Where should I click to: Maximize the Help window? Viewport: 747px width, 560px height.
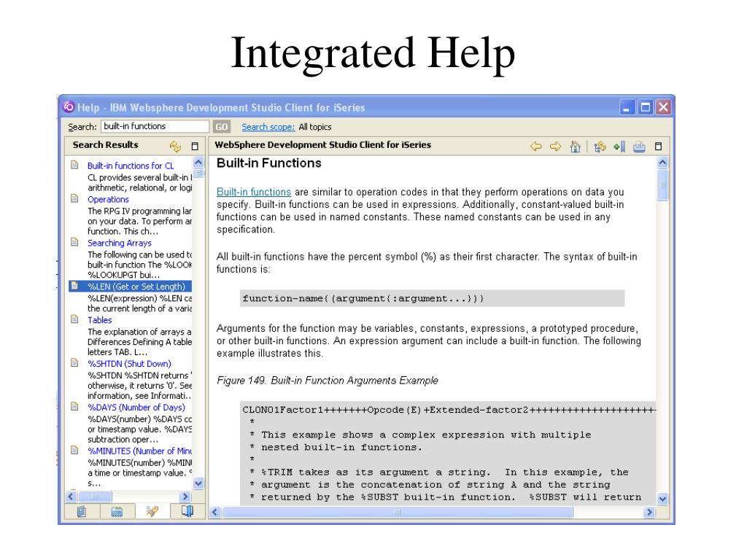(x=645, y=107)
